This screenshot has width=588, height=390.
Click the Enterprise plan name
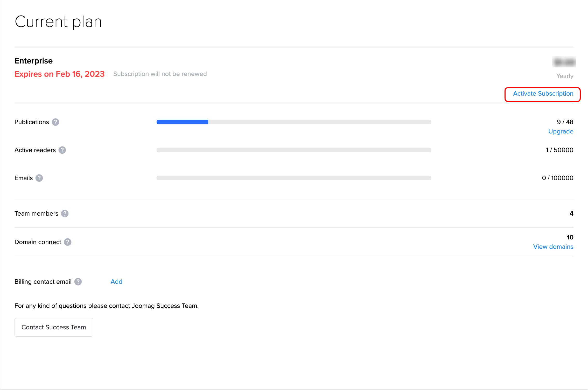[33, 61]
